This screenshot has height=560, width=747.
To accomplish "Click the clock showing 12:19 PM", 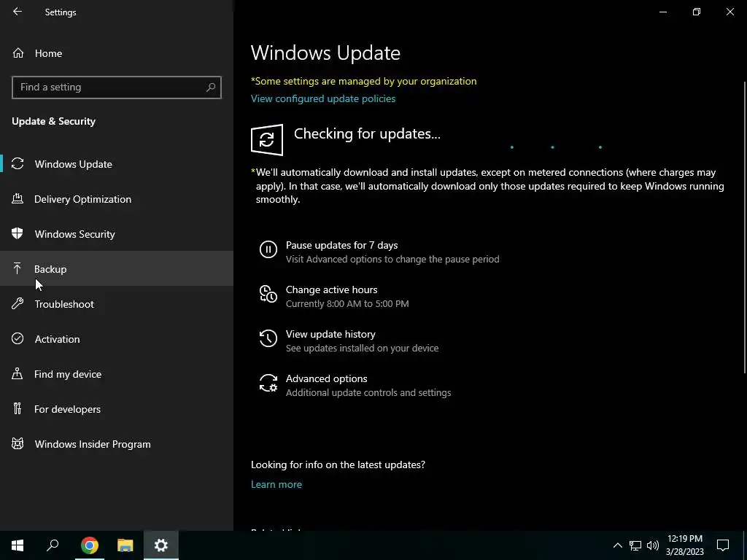I will pos(684,539).
